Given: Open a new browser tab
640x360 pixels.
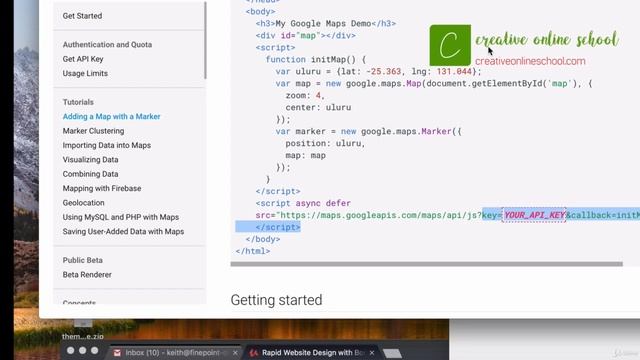Looking at the screenshot, I should (393, 353).
